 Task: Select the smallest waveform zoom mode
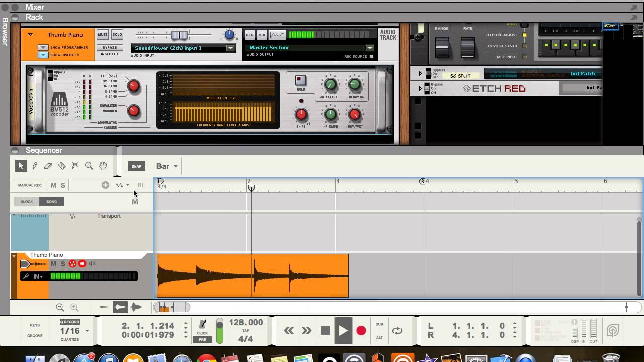104,307
